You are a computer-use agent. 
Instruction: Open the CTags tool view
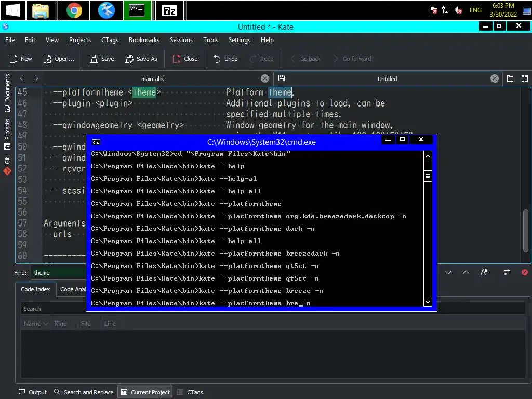190,392
